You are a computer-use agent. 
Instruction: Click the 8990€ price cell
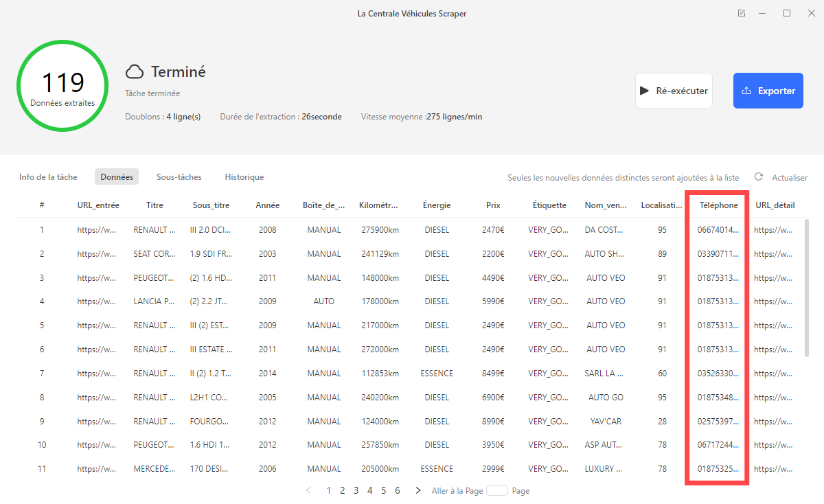coord(493,421)
